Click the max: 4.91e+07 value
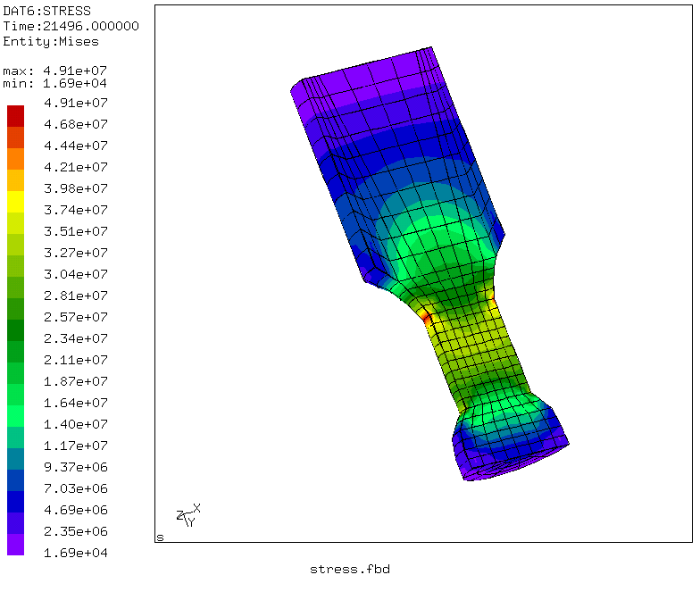Image resolution: width=700 pixels, height=600 pixels. (x=55, y=71)
